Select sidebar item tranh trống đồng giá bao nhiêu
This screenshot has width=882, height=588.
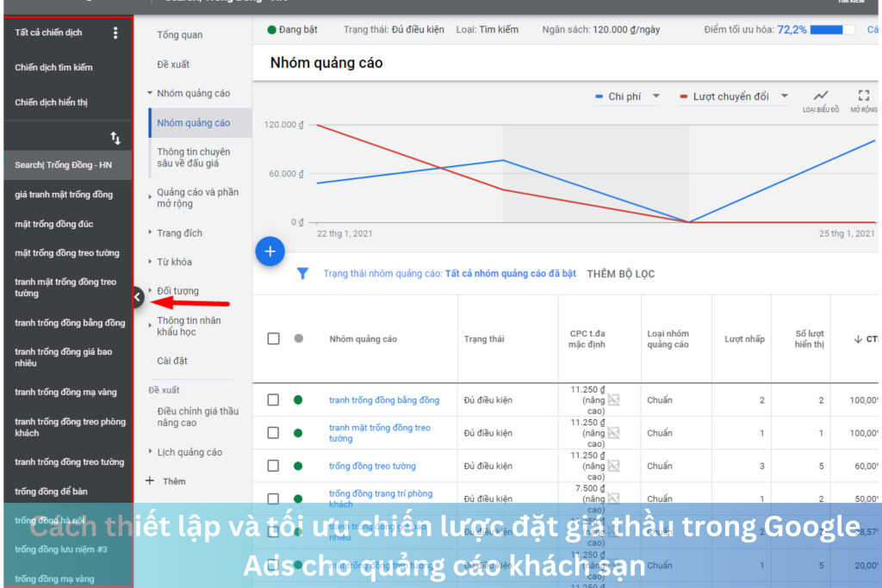coord(64,357)
